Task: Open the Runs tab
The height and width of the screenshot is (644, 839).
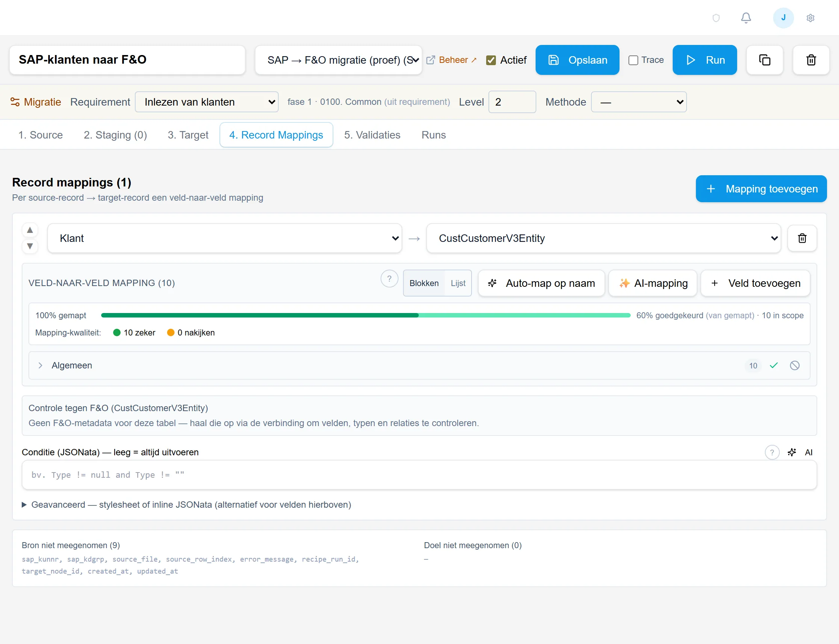Action: coord(433,135)
